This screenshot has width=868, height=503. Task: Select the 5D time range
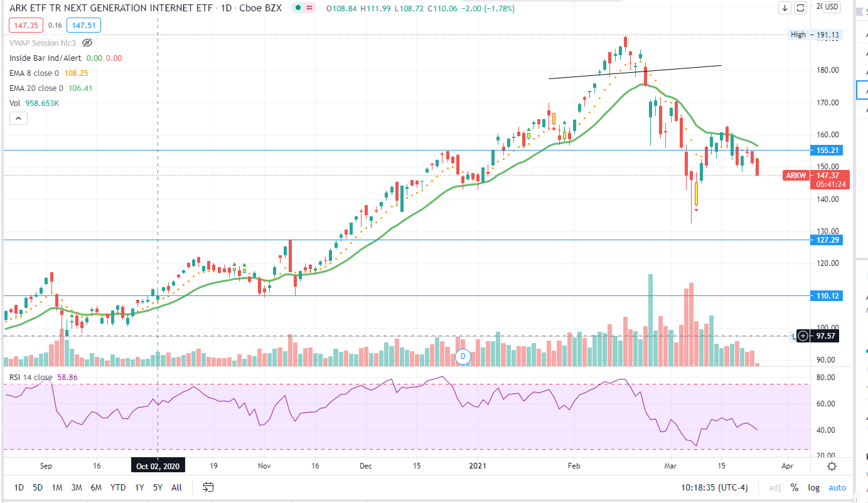38,487
